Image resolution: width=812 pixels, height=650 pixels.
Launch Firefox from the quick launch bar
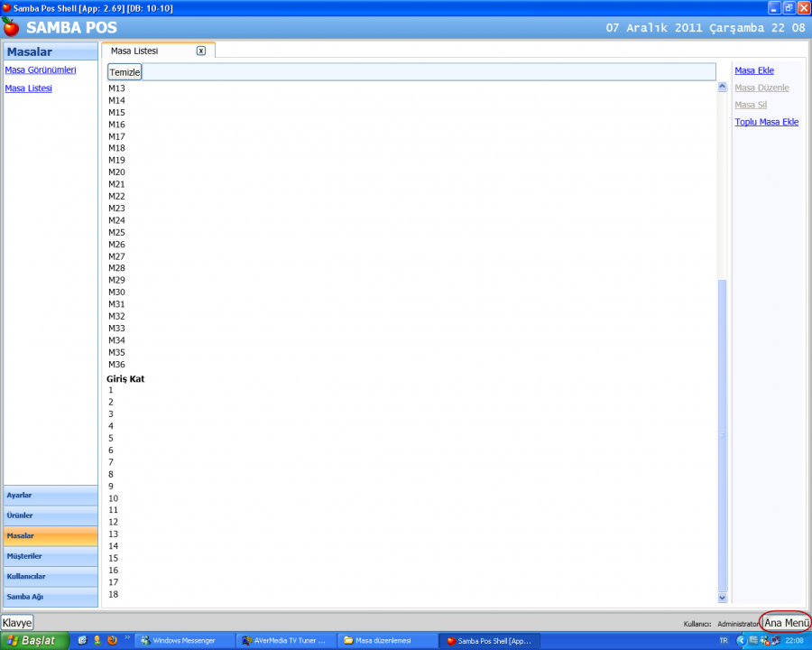(x=112, y=641)
